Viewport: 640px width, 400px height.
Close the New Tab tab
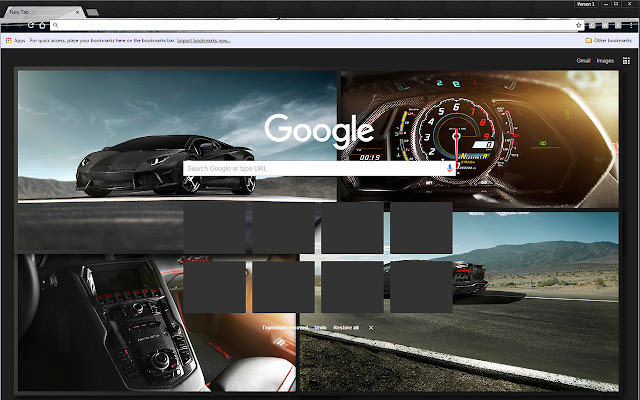(x=77, y=12)
